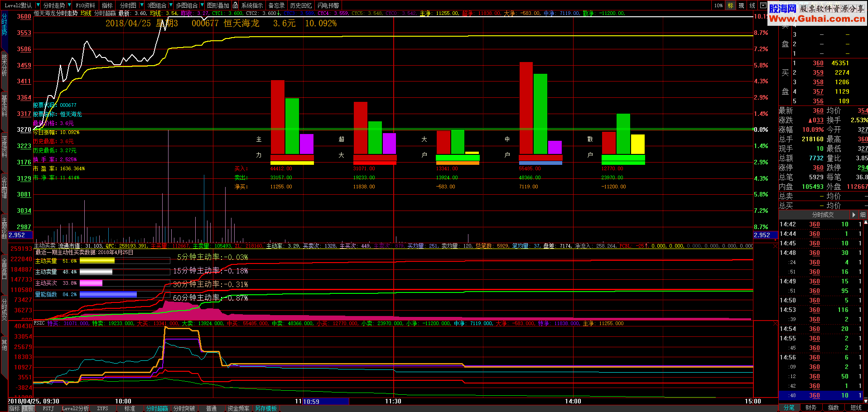Viewport: 868px width, 412px height.
Task: Click buy level 1 price 360
Action: click(818, 63)
